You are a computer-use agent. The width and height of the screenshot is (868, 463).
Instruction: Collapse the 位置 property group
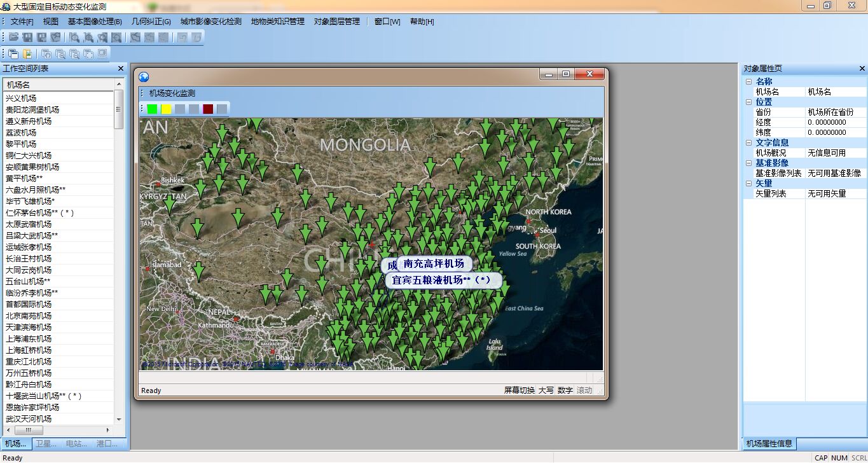748,102
